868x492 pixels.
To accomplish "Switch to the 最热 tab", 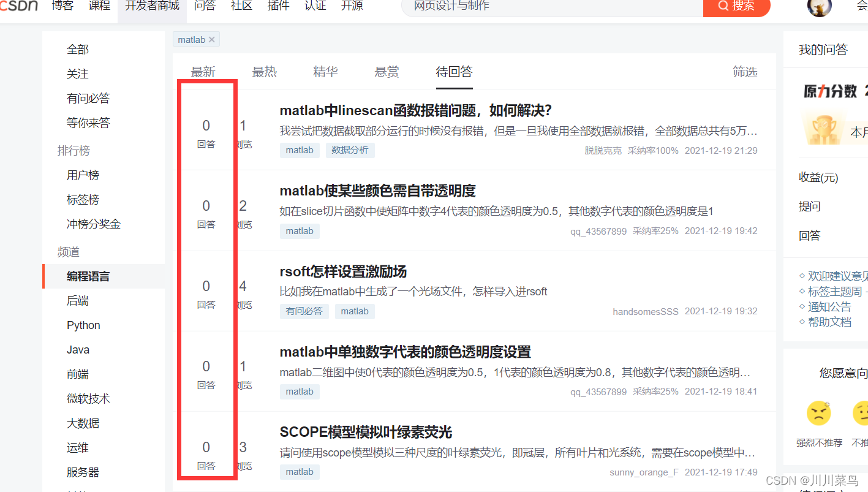I will click(x=264, y=71).
